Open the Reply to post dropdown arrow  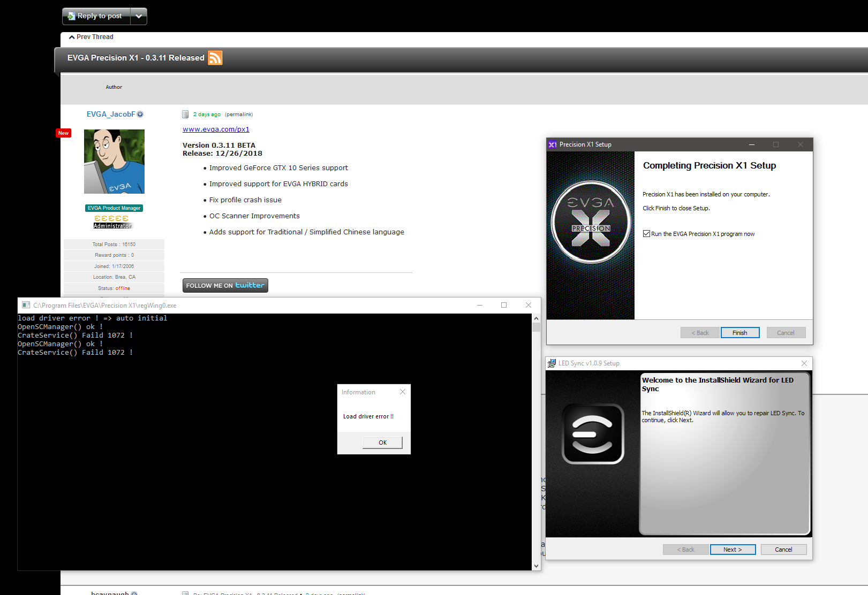click(x=139, y=16)
